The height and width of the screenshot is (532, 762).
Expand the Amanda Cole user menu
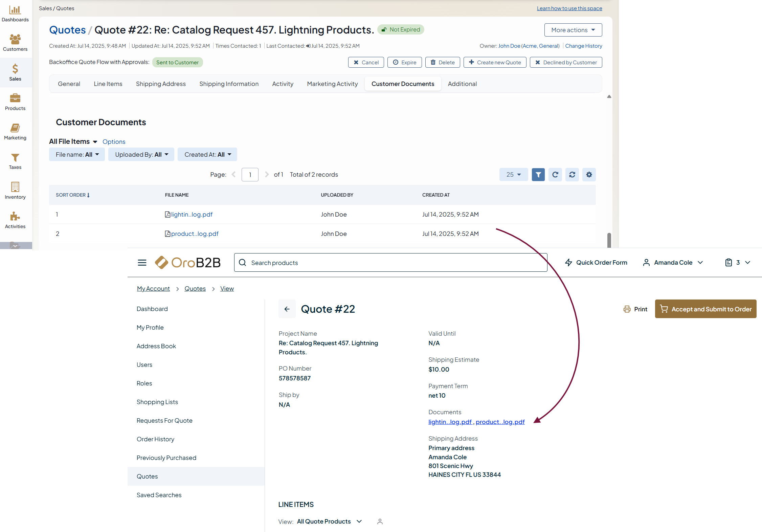click(x=673, y=263)
